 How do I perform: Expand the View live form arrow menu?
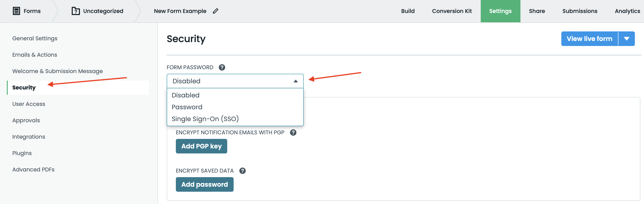626,39
